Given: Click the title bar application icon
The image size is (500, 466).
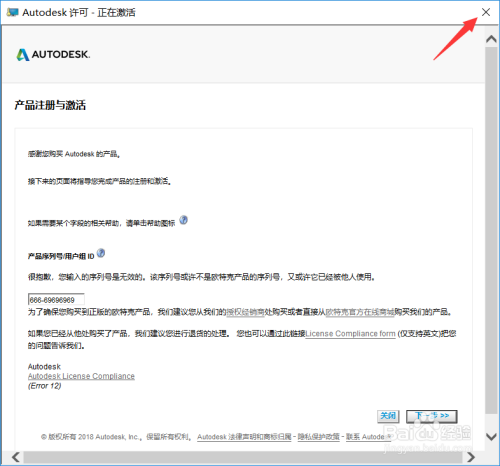Looking at the screenshot, I should (x=12, y=13).
